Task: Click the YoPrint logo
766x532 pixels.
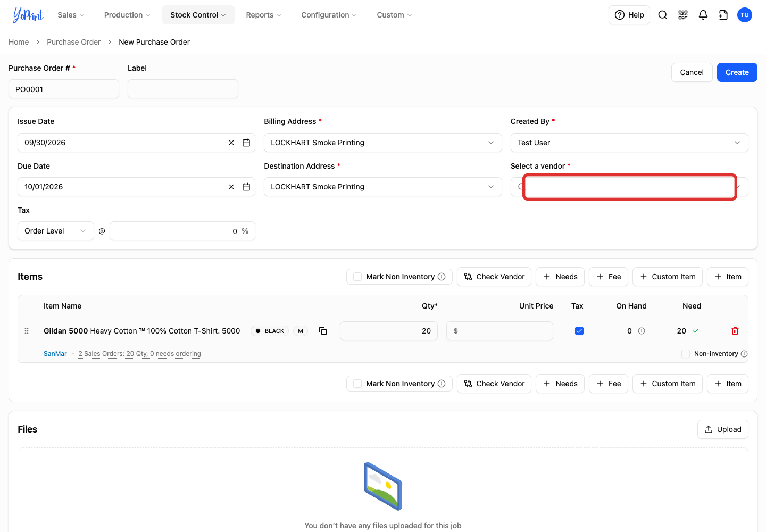Action: (28, 15)
